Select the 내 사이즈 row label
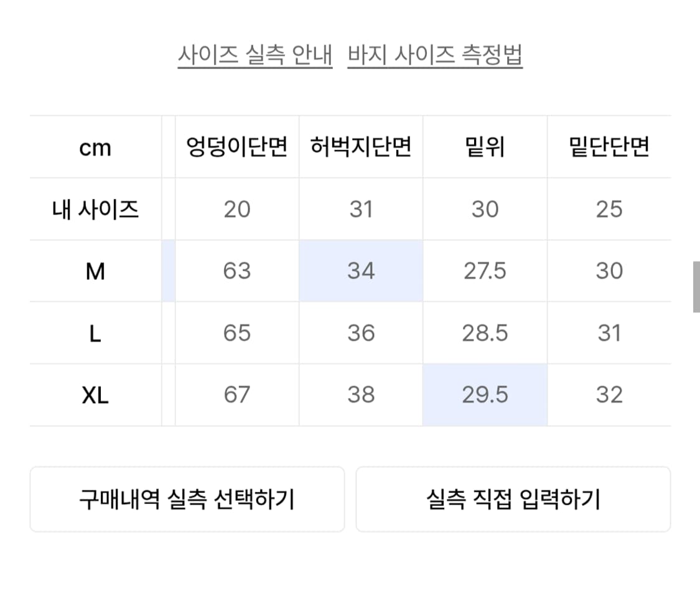The width and height of the screenshot is (700, 593). (x=95, y=209)
